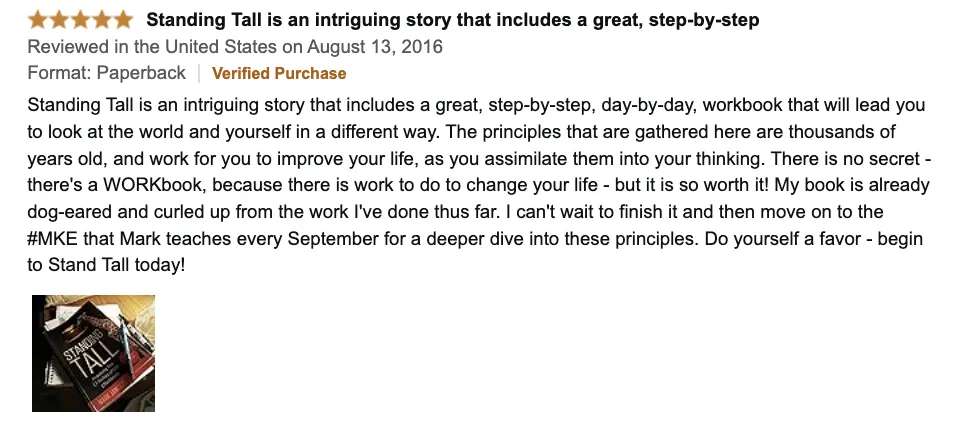Click the review date August 13, 2016

click(x=375, y=47)
